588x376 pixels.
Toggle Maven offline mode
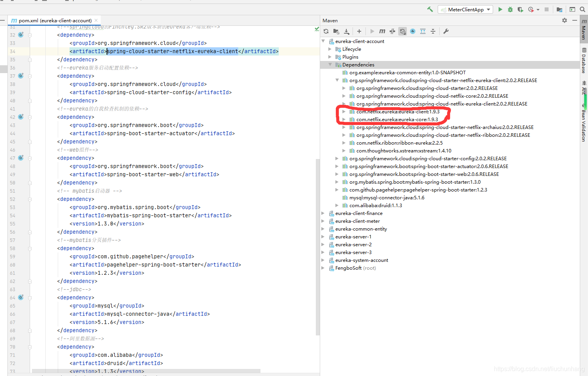(x=392, y=31)
